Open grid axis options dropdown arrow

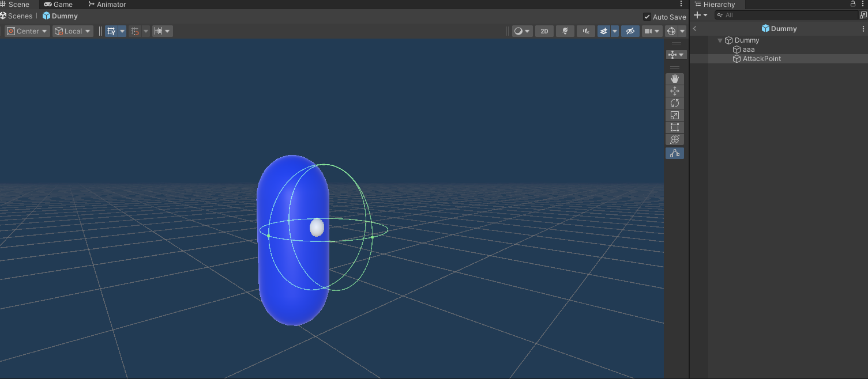point(122,31)
